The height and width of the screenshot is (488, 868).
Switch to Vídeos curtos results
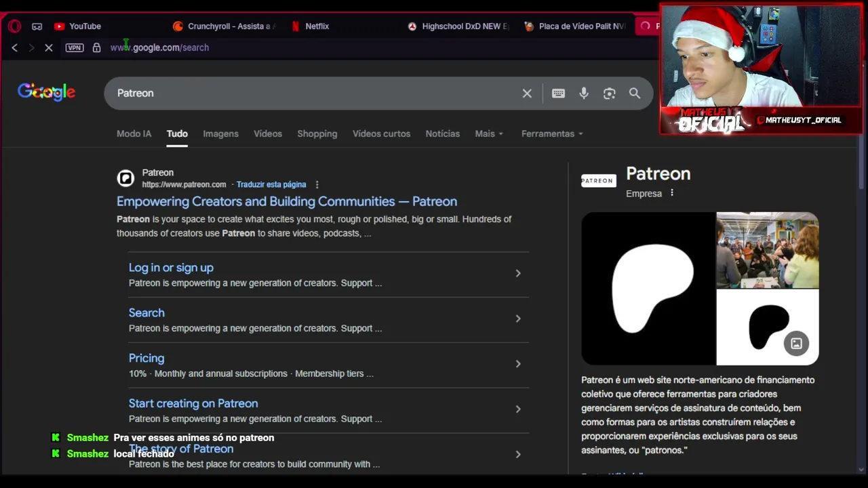[x=381, y=134]
